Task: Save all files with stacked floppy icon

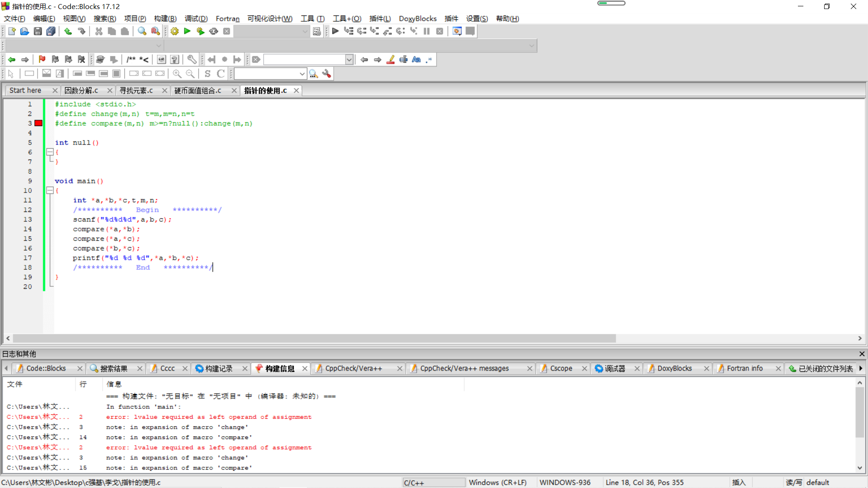Action: point(51,31)
